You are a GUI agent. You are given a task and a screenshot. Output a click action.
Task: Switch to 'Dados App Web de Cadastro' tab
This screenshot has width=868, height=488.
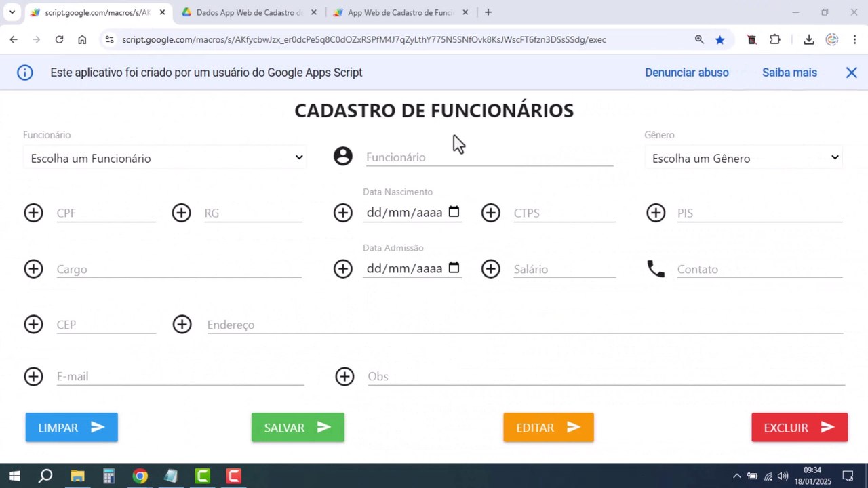pyautogui.click(x=250, y=12)
